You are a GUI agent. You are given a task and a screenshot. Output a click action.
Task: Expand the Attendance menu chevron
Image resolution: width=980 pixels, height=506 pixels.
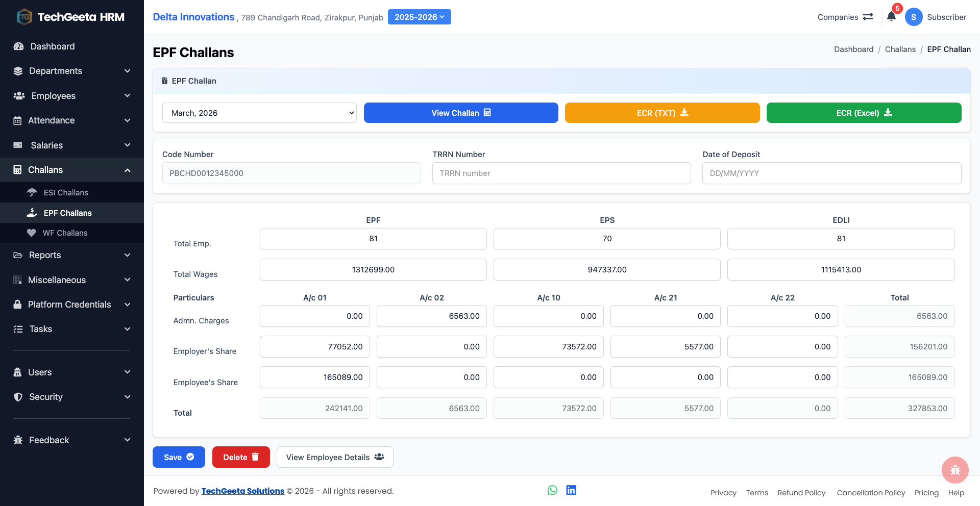point(127,120)
